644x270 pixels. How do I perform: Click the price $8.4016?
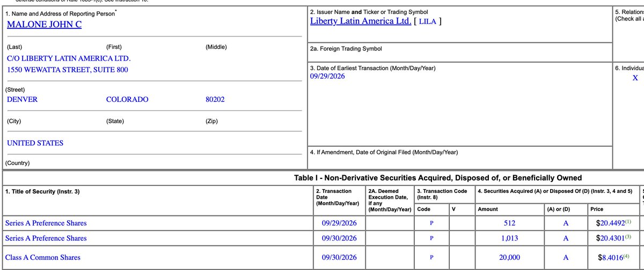pyautogui.click(x=610, y=257)
